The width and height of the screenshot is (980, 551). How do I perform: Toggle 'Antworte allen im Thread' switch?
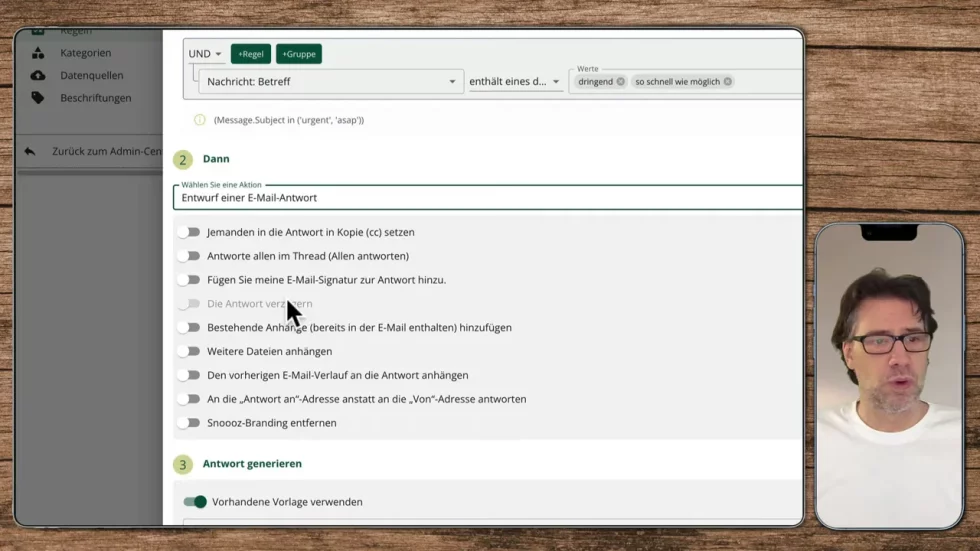pos(189,256)
